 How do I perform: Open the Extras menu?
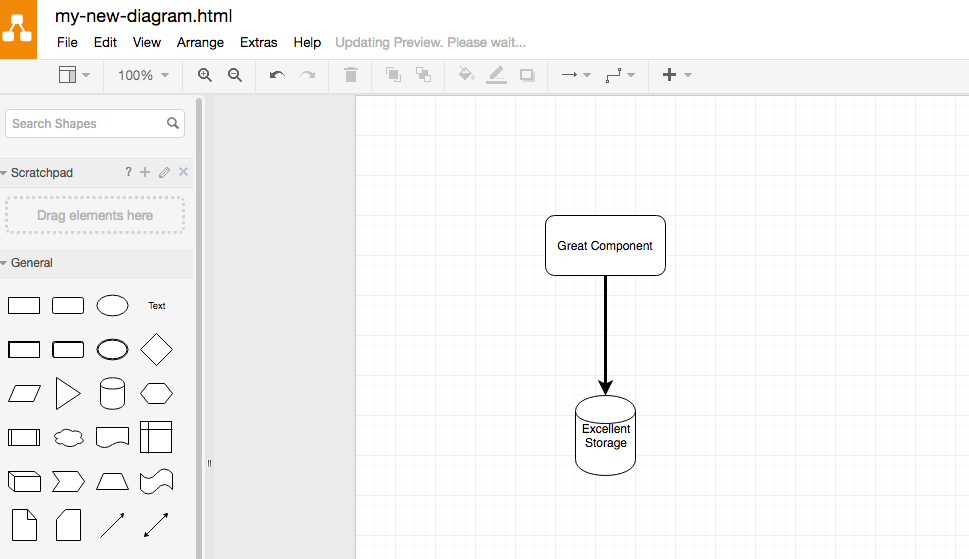point(259,42)
